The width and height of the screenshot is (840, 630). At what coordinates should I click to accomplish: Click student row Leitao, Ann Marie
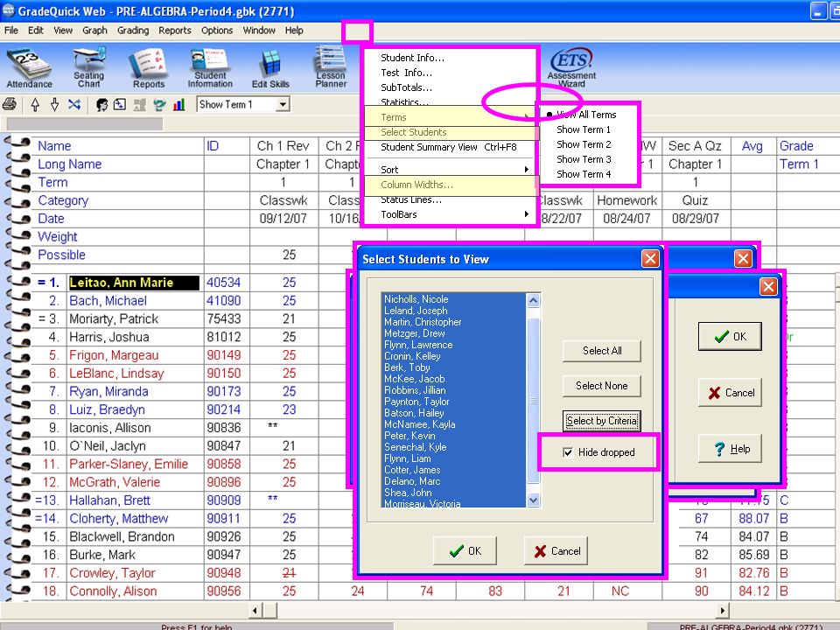[x=134, y=283]
